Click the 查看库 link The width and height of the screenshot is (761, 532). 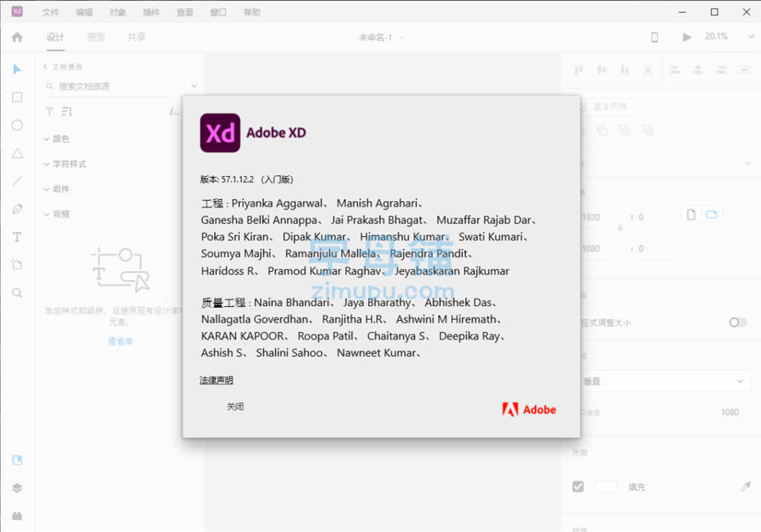(x=120, y=341)
